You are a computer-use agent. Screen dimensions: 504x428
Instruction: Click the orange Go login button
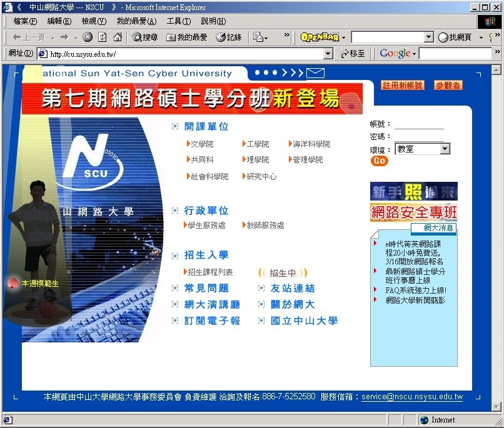[x=380, y=161]
